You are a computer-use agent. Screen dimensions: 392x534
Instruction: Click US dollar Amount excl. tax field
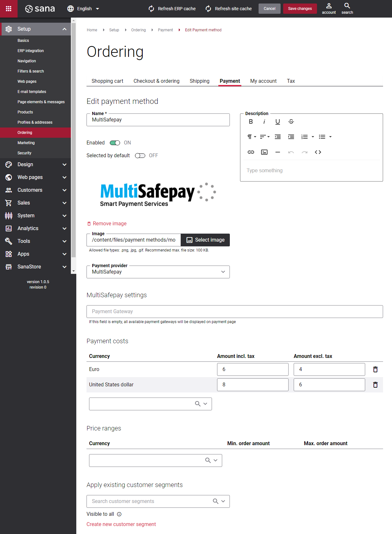point(329,385)
